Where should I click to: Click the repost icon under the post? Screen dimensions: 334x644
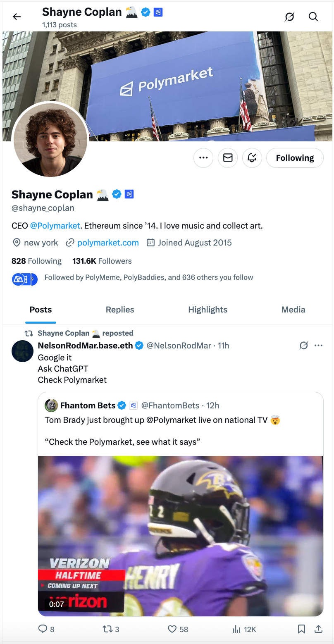click(107, 629)
